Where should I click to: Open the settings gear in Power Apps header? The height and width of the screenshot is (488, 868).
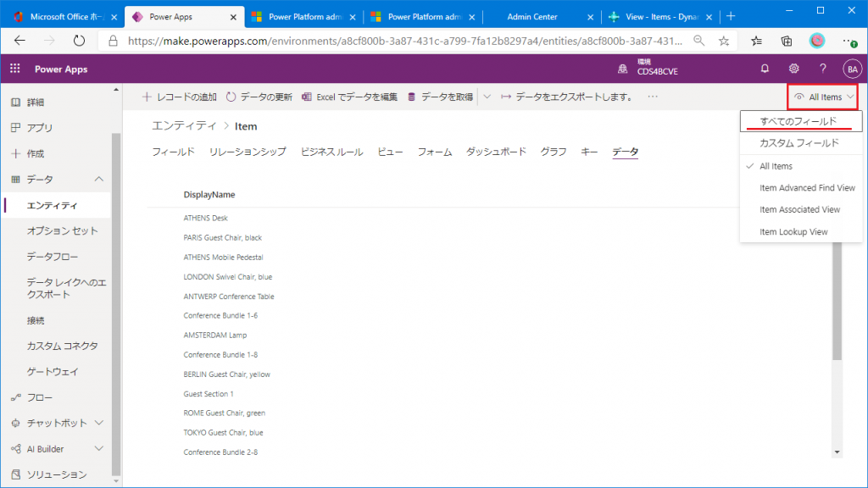[793, 69]
